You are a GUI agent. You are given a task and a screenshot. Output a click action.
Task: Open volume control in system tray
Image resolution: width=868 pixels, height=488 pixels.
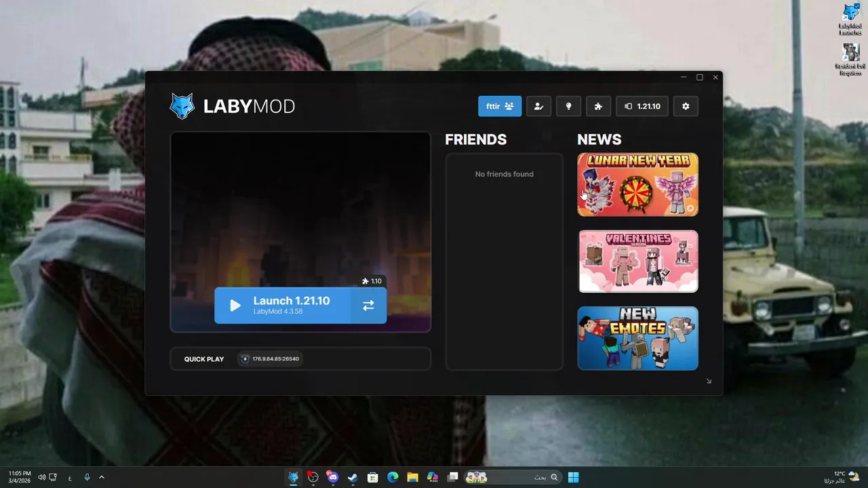42,477
